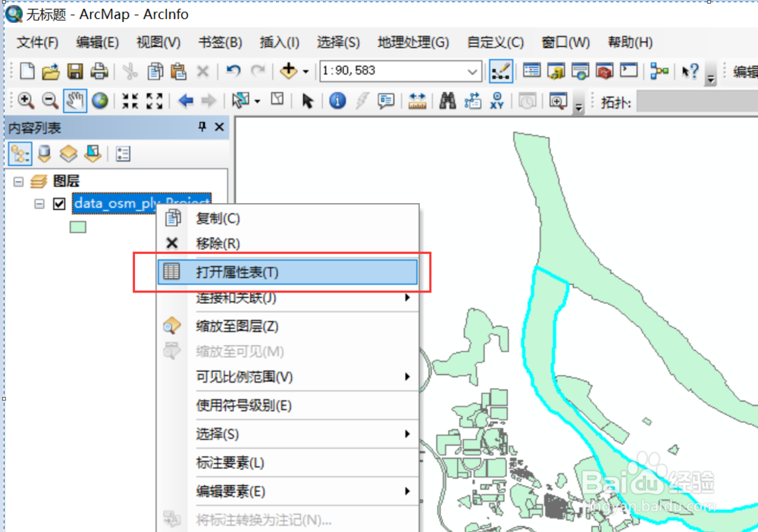This screenshot has width=758, height=532.
Task: Select the Pan hand tool
Action: click(75, 101)
